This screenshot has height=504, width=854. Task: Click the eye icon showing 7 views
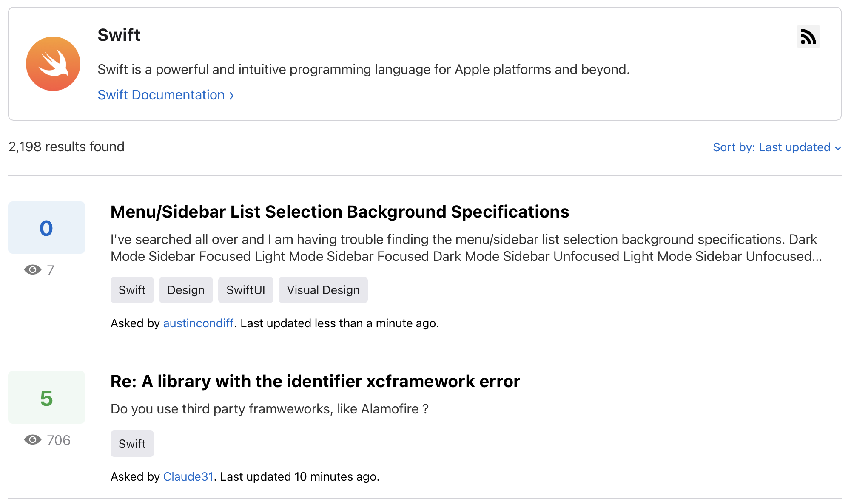click(33, 270)
